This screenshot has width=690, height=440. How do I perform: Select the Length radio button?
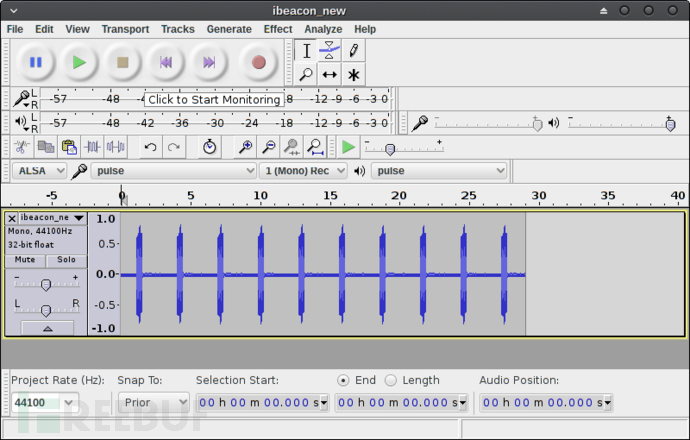[390, 381]
